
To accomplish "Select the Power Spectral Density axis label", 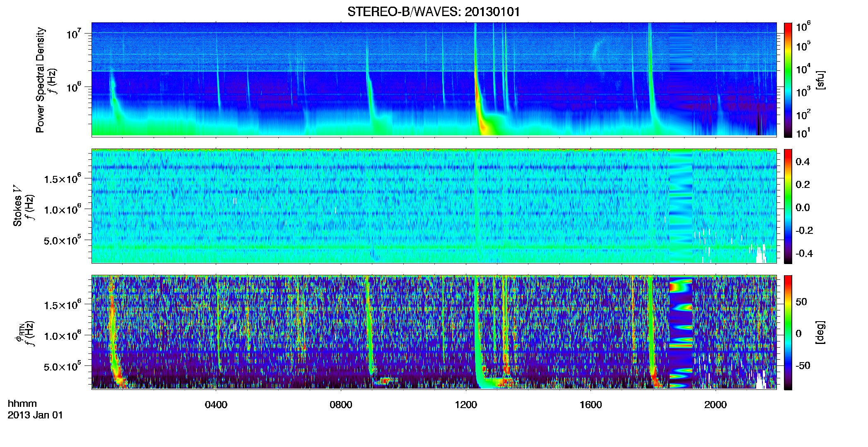I will click(40, 80).
